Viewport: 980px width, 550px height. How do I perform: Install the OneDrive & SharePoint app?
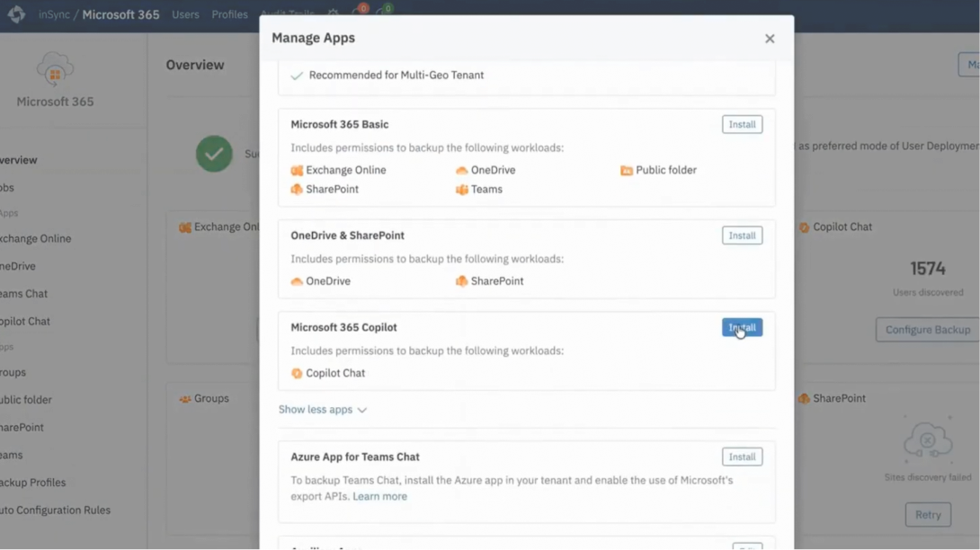[x=742, y=235]
